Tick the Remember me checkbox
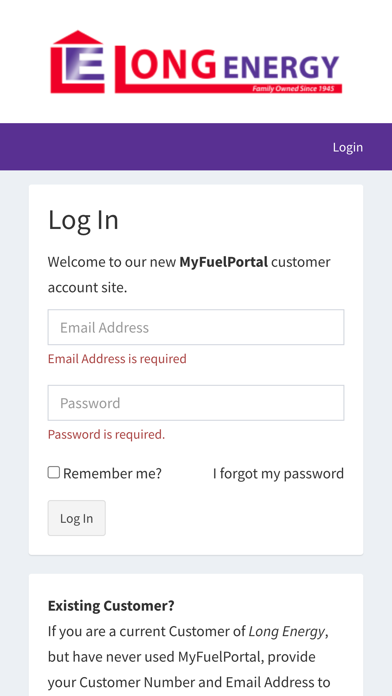 point(54,472)
